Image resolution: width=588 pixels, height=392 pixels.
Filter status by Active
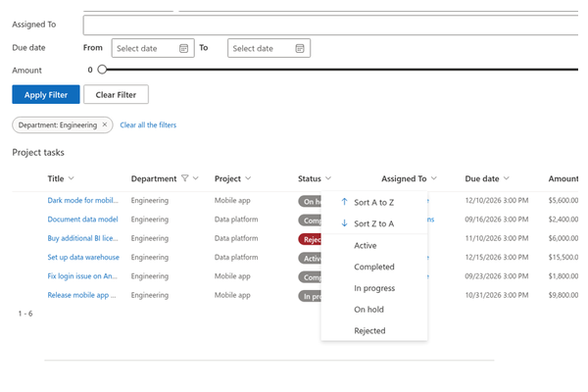point(374,245)
